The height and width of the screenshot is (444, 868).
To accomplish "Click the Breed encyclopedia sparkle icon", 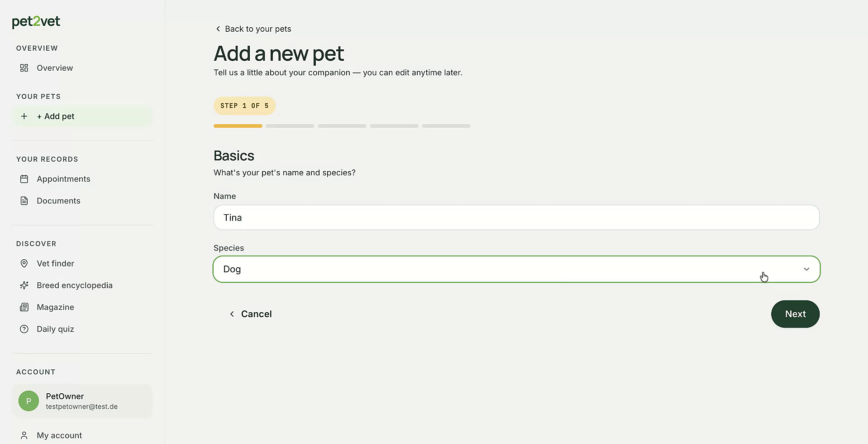I will 24,285.
